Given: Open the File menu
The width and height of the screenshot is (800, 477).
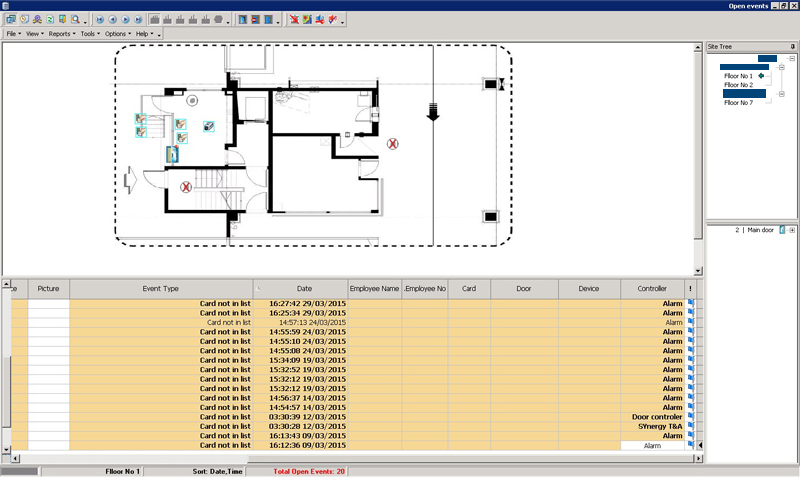Looking at the screenshot, I should point(15,34).
